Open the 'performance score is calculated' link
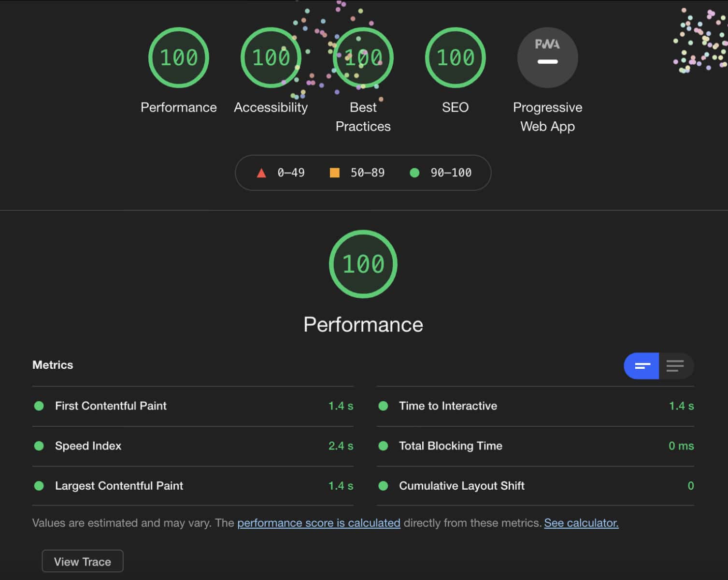 (x=318, y=523)
